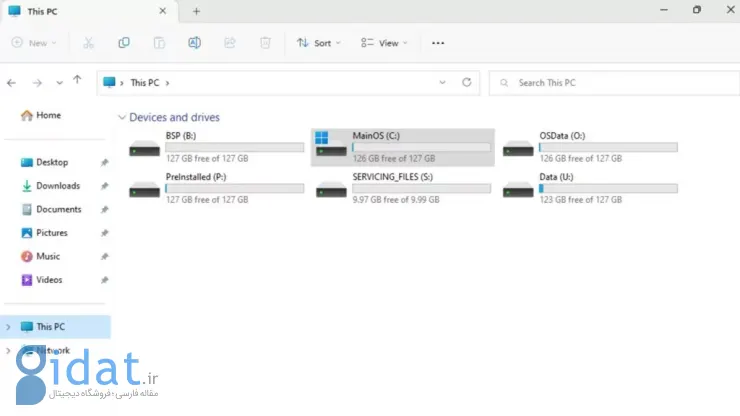Screen dimensions: 740x416
Task: Expand the This PC tree node
Action: (x=9, y=327)
